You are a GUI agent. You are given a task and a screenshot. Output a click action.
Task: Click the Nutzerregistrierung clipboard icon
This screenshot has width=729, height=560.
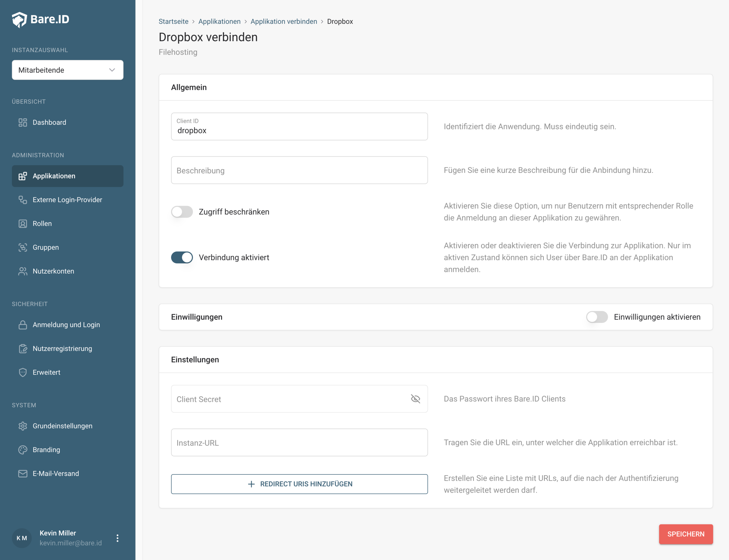pyautogui.click(x=23, y=349)
